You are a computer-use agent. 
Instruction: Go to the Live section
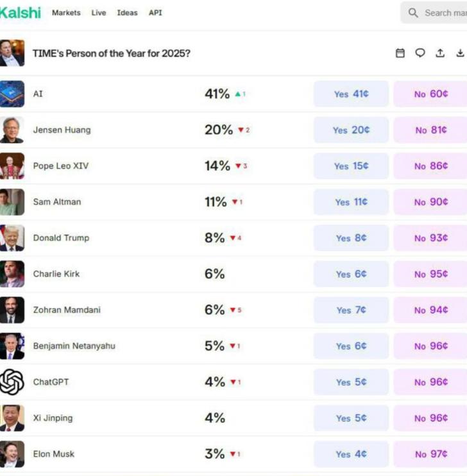(99, 13)
